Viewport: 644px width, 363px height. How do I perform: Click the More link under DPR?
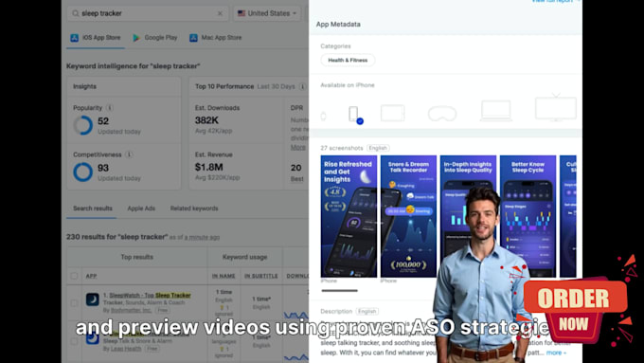coord(297,147)
